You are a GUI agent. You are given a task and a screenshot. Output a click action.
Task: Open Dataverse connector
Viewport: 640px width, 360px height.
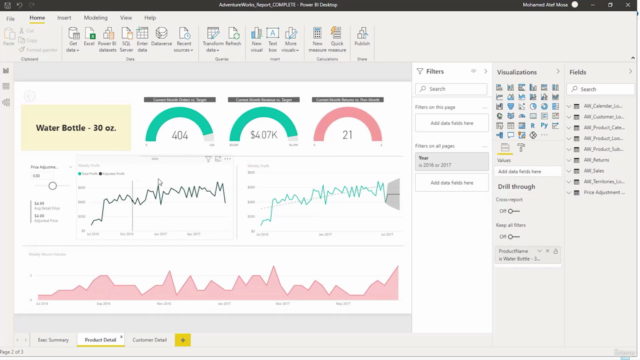161,37
